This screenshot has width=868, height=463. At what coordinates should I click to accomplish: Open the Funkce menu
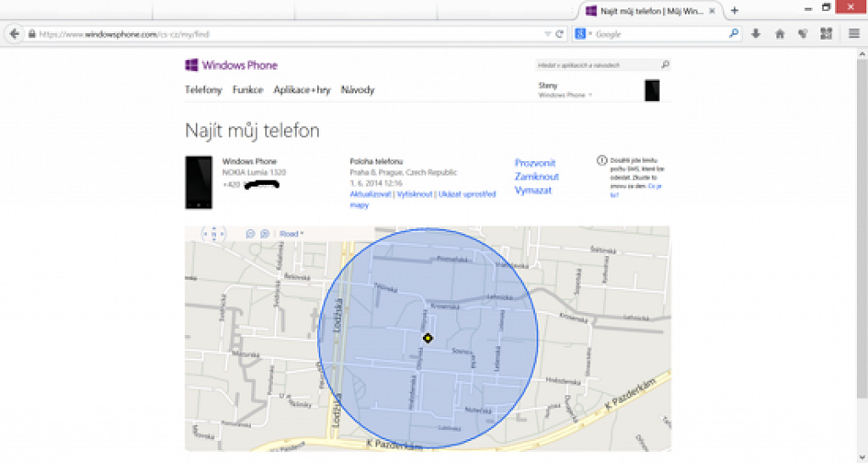[248, 90]
